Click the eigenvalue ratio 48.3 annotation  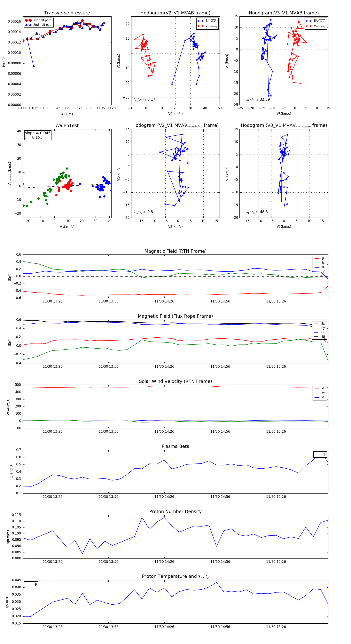[257, 212]
